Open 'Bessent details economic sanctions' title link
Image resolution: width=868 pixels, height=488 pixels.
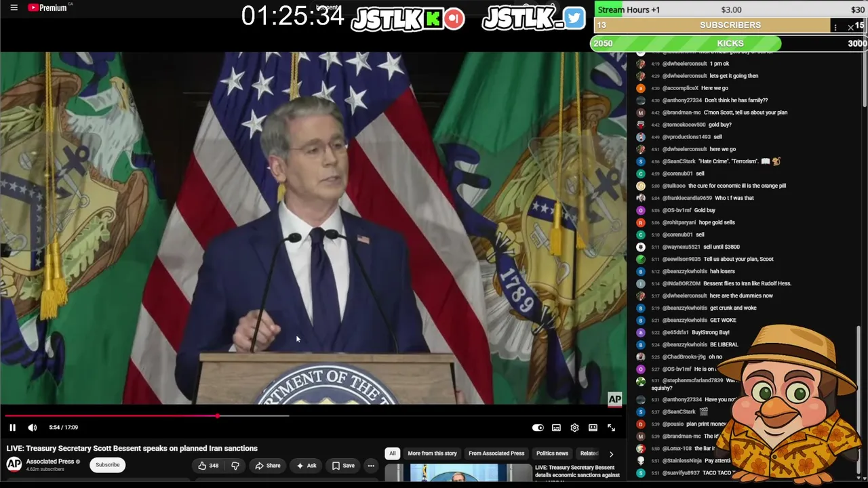tap(577, 471)
